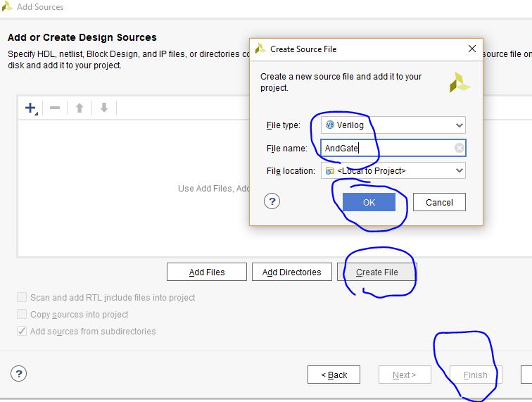Image resolution: width=532 pixels, height=402 pixels.
Task: Check Copy sources into project
Action: tap(23, 315)
